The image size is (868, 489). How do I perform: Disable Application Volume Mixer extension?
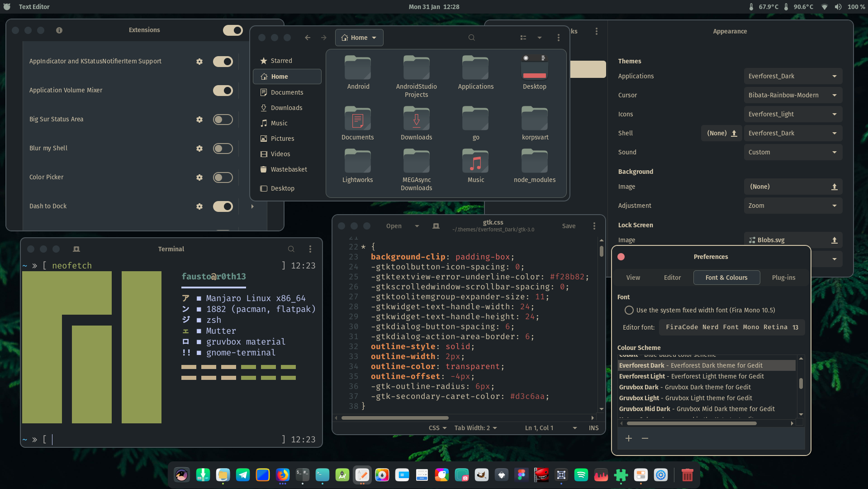[223, 91]
